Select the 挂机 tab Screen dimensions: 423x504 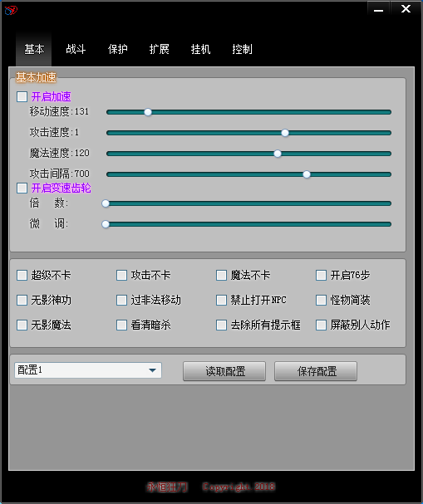click(200, 49)
